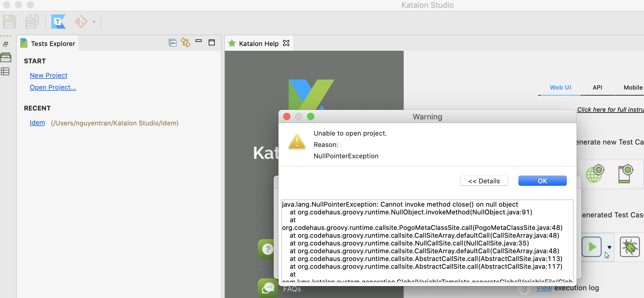Dismiss warning with OK button

point(542,181)
